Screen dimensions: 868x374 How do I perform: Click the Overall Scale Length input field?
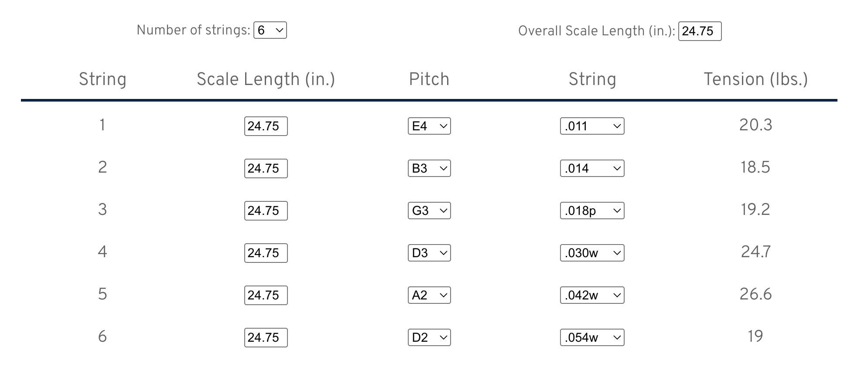point(699,31)
